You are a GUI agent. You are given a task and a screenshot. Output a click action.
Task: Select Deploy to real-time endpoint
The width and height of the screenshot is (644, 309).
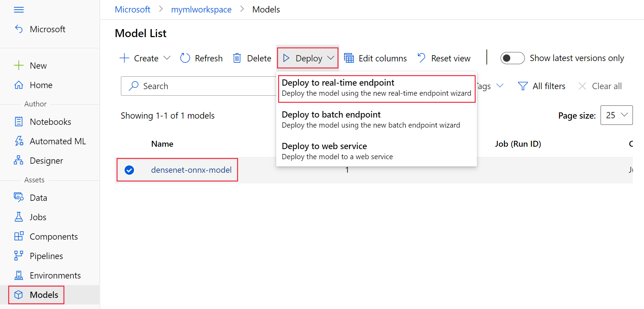376,88
